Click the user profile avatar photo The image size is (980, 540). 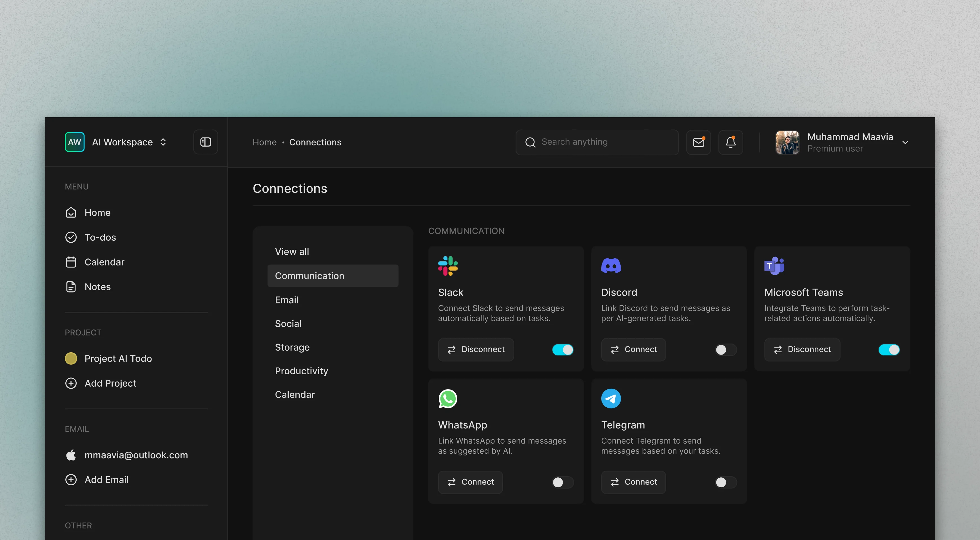tap(787, 142)
